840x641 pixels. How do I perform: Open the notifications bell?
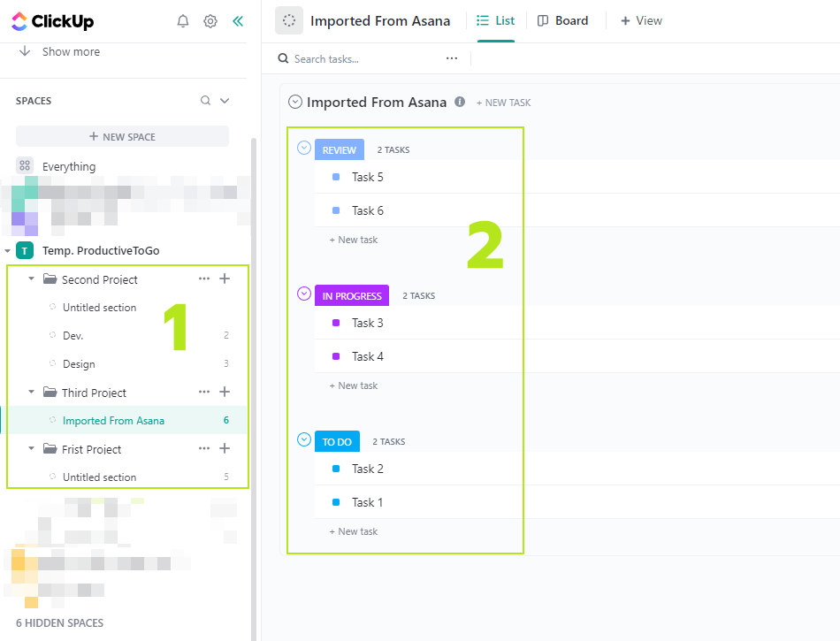183,21
